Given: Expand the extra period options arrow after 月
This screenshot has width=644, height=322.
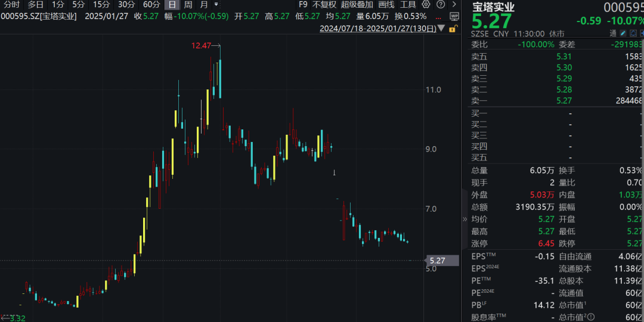Looking at the screenshot, I should pos(216,5).
